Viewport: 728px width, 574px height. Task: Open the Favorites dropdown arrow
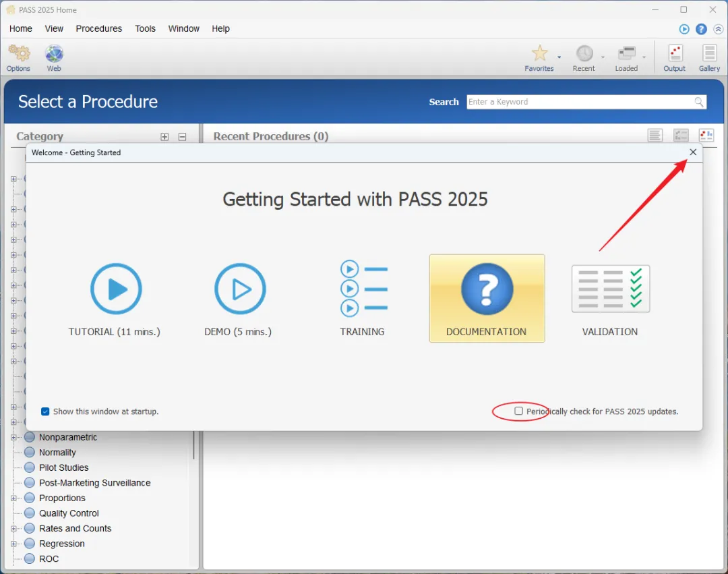pos(559,57)
